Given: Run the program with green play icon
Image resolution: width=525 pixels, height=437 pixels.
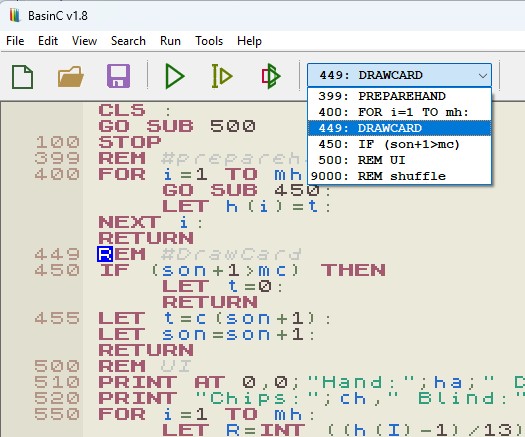Looking at the screenshot, I should (x=175, y=77).
